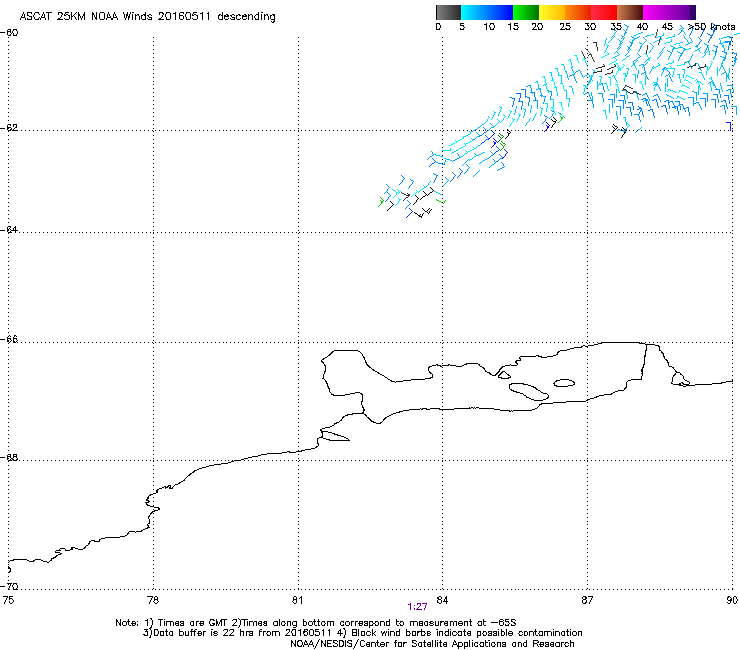This screenshot has height=650, width=740.
Task: Click the latitude label '-60'
Action: click(10, 33)
